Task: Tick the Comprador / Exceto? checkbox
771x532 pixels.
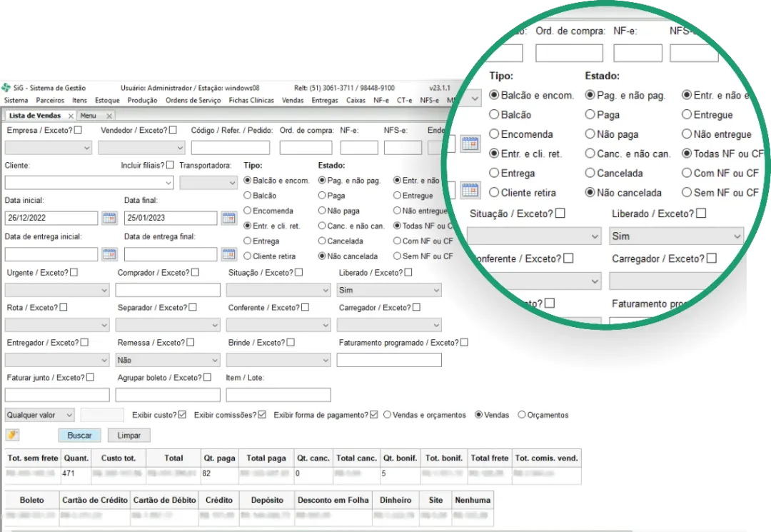Action: [195, 272]
